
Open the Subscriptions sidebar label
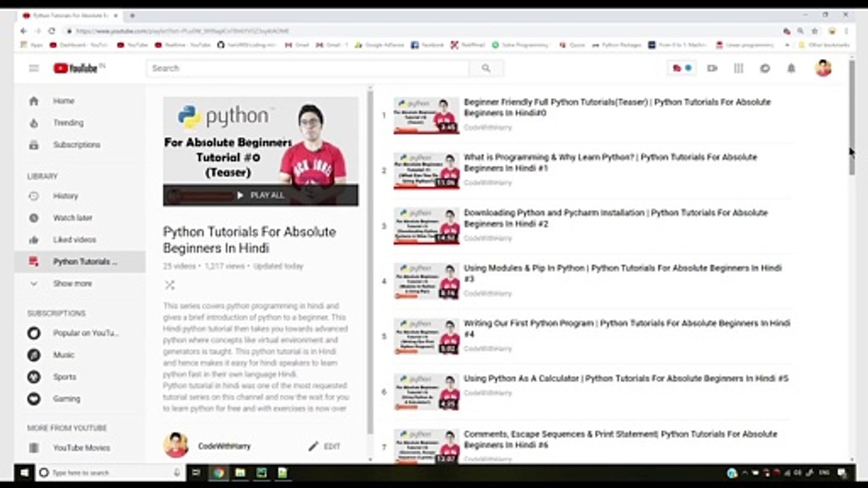coord(77,144)
